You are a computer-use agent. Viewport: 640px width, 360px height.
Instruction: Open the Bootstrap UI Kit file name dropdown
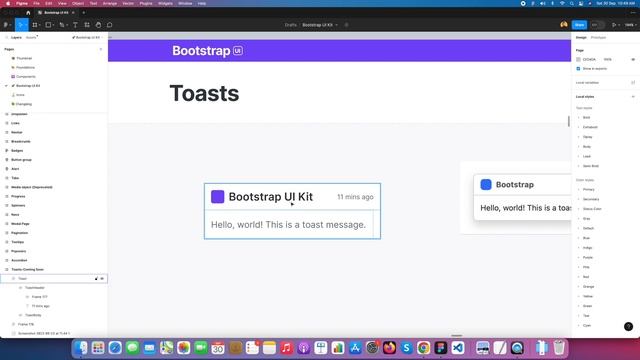point(337,25)
